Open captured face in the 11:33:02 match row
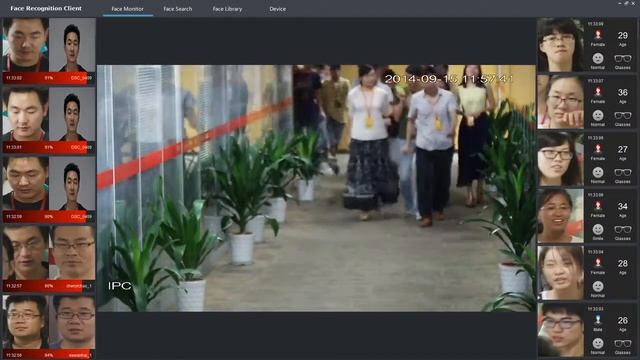The width and height of the screenshot is (640, 360). 26,45
